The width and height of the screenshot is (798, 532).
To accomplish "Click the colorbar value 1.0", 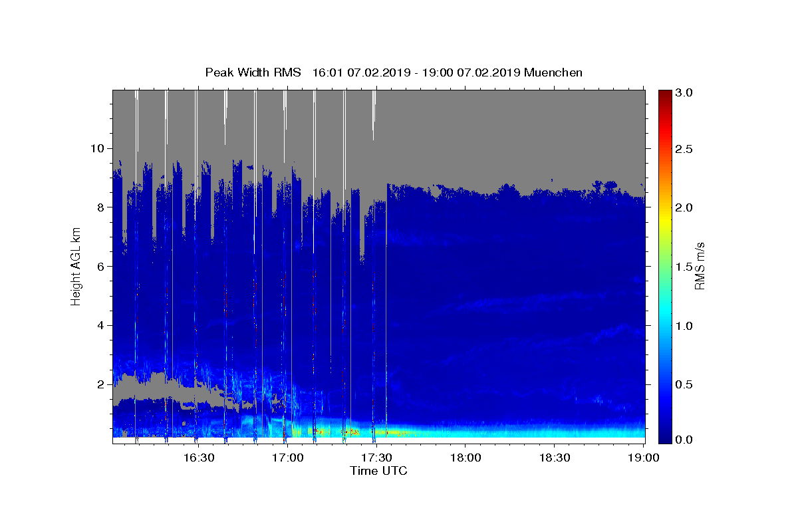I will [684, 326].
